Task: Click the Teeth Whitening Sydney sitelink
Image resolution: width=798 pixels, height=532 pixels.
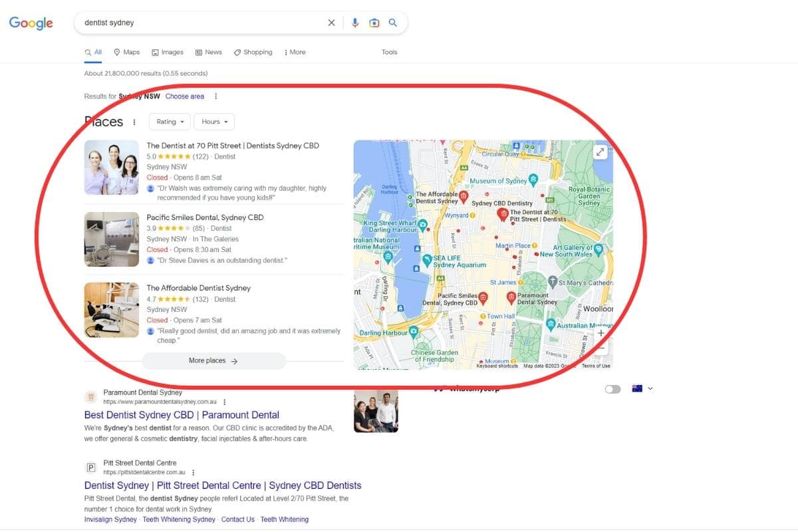Action: tap(179, 519)
